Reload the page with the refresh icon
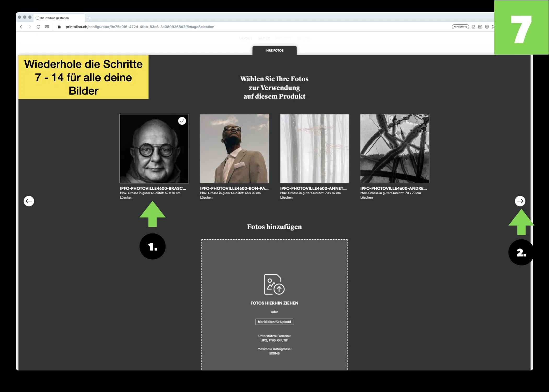The image size is (549, 392). point(38,27)
